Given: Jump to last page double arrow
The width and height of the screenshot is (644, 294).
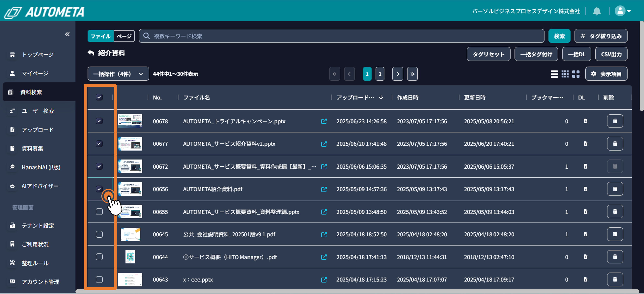Looking at the screenshot, I should (x=412, y=74).
